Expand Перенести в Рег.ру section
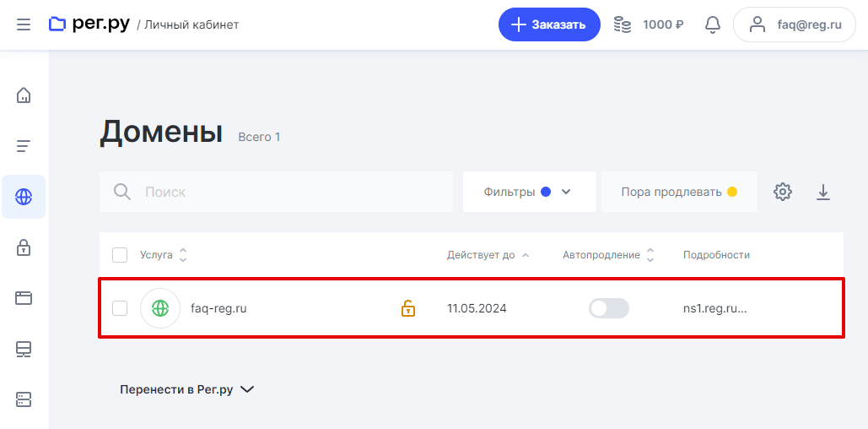Screen dimensions: 868x429 (187, 389)
